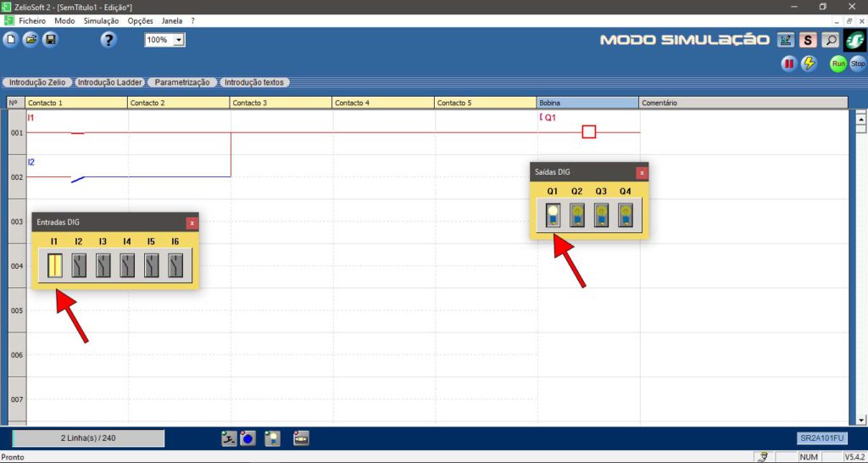Open the 100% zoom dropdown

point(179,40)
